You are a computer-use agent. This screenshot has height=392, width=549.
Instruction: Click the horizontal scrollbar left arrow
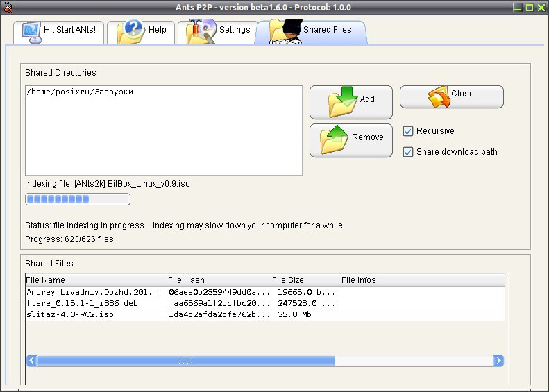click(x=32, y=361)
